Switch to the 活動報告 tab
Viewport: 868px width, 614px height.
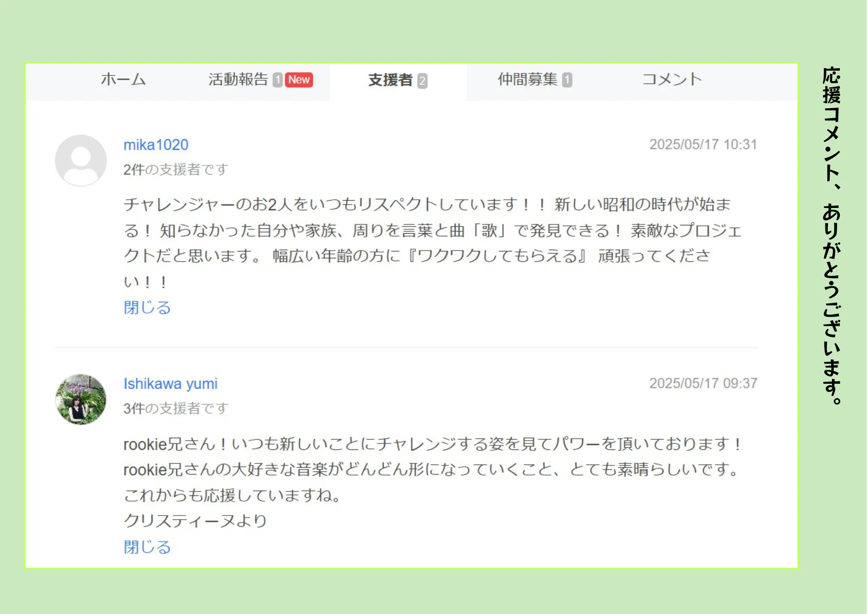point(238,80)
